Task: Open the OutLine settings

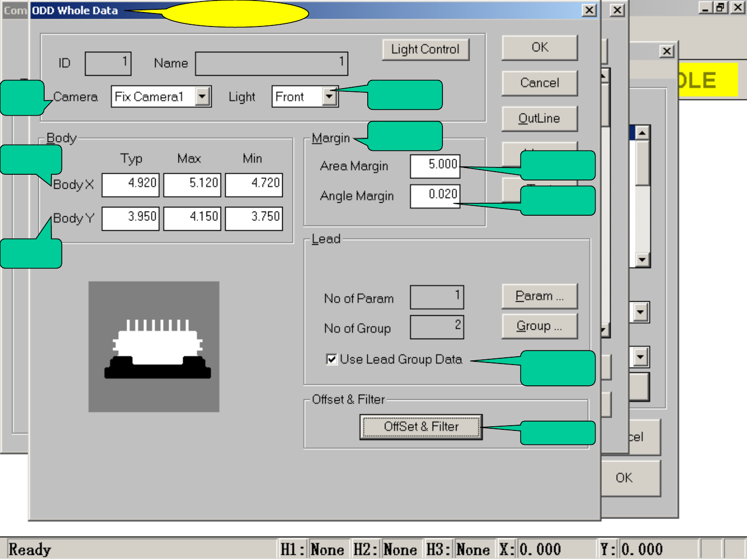Action: point(539,119)
